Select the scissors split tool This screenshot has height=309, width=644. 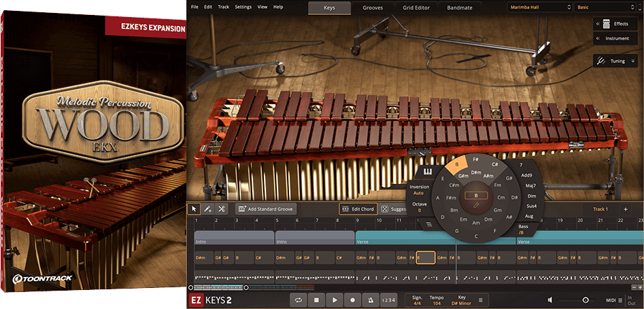tap(222, 209)
